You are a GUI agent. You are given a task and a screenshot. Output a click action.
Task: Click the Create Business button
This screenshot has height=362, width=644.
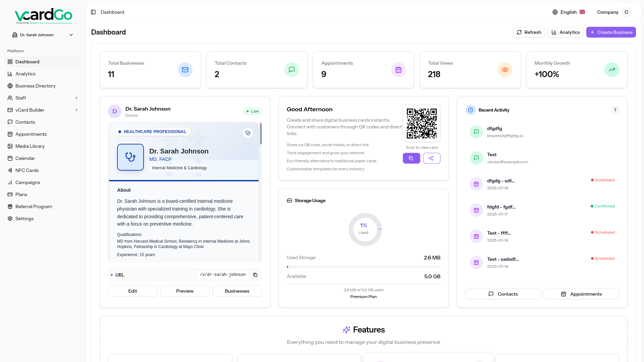(611, 32)
